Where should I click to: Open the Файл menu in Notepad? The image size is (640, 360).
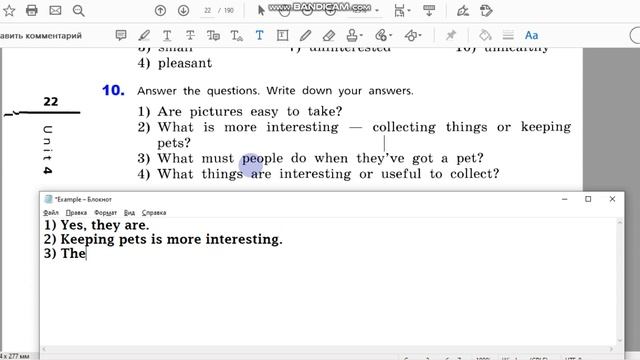click(51, 213)
